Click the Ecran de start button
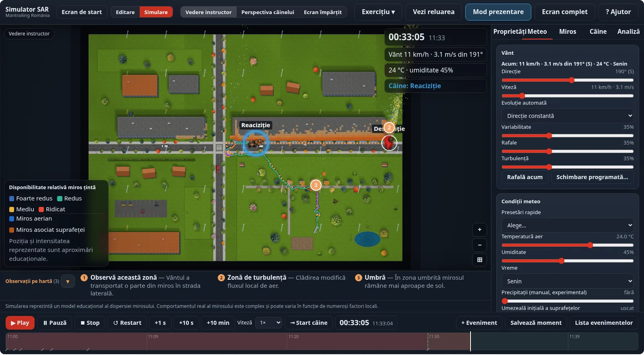The image size is (644, 355). click(x=82, y=12)
